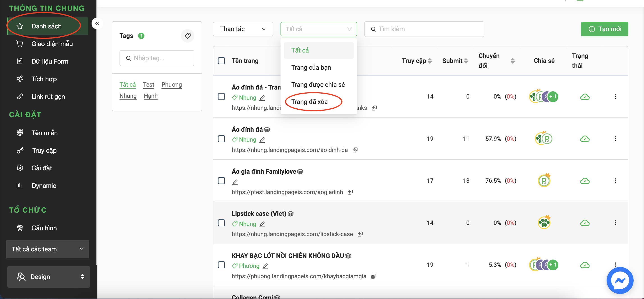This screenshot has height=299, width=644.
Task: Expand the Tất cả các team selector
Action: pyautogui.click(x=48, y=249)
